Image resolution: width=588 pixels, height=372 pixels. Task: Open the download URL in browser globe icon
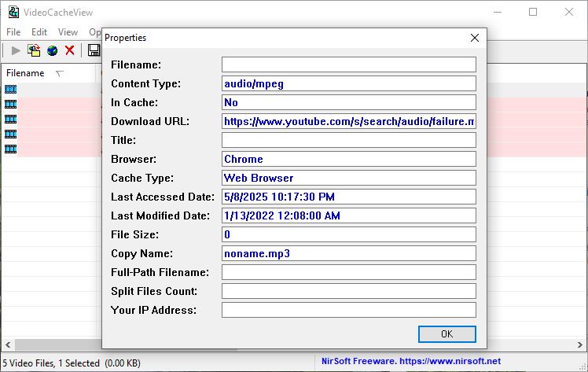52,50
